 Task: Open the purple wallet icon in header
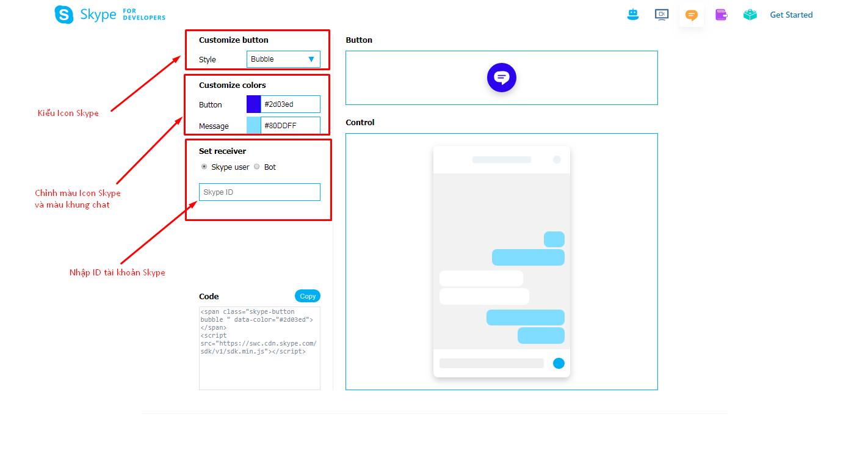[x=722, y=15]
